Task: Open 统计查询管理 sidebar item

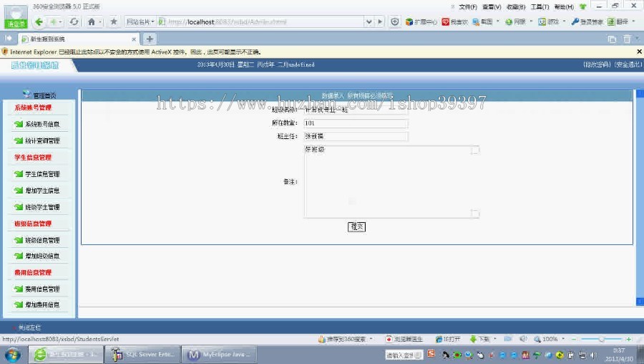Action: (x=42, y=140)
